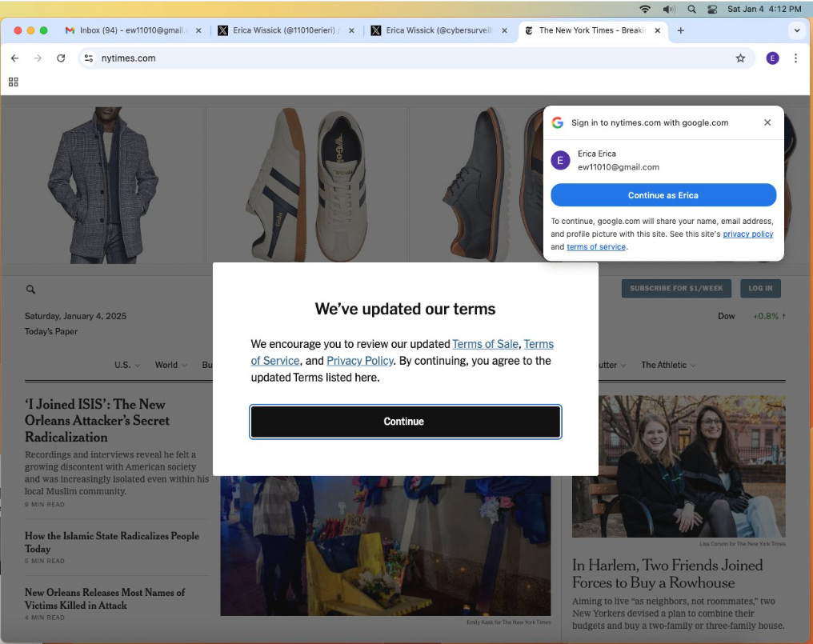Click the Harlem friends photo thumbnail
The image size is (813, 644).
point(679,466)
